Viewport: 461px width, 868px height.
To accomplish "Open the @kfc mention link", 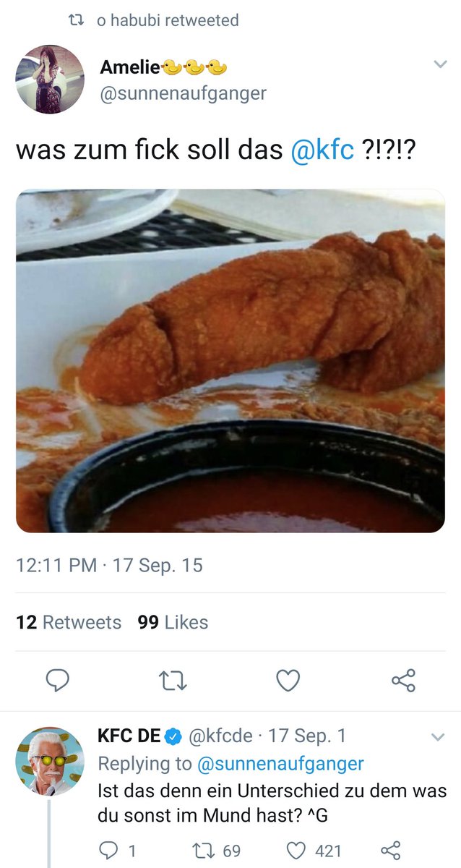I will point(321,150).
